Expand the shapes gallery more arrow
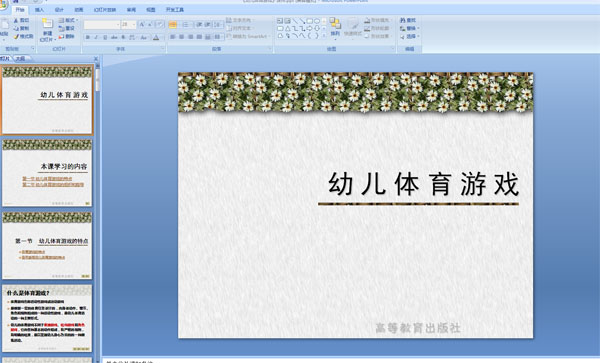Screen dimensions: 600x363 [x=324, y=36]
